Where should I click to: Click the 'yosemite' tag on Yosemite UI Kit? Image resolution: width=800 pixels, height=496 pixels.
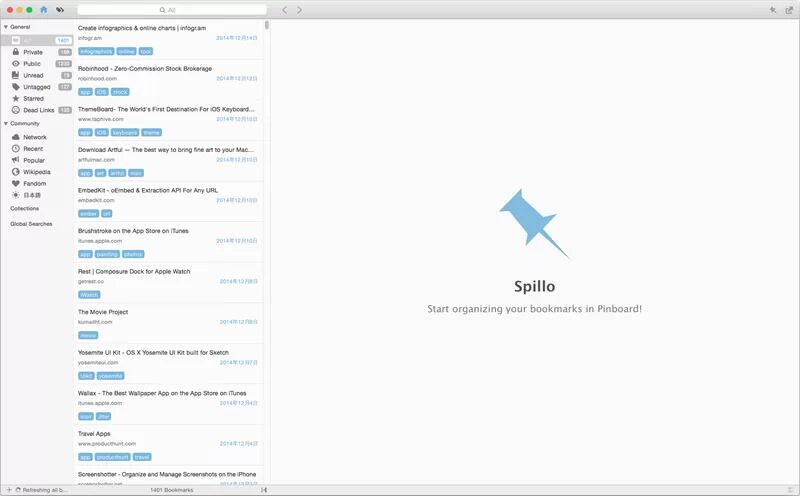coord(111,376)
